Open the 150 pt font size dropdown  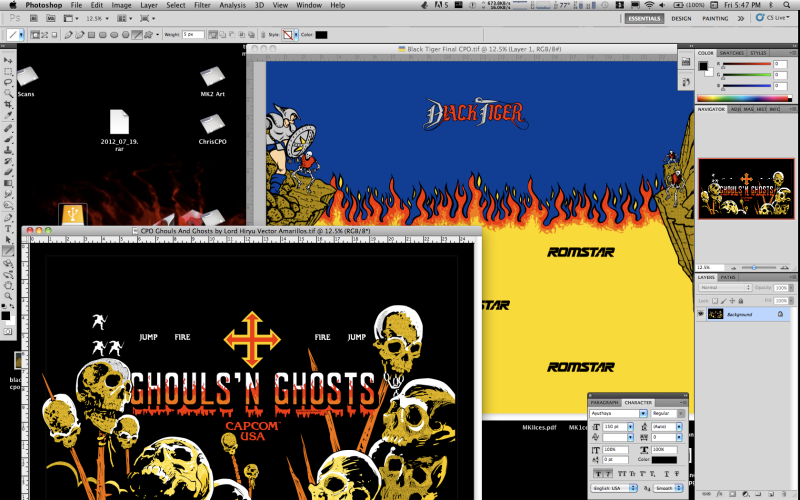pos(630,427)
